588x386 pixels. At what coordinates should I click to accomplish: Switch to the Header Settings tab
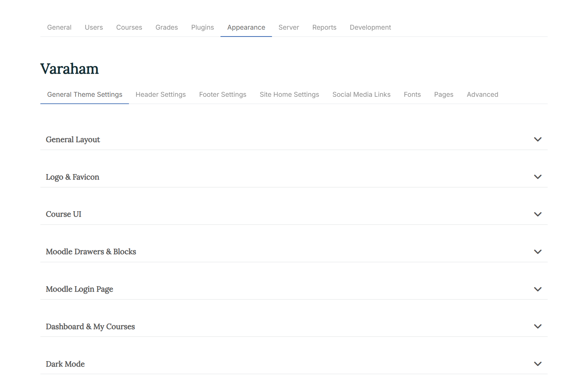161,94
